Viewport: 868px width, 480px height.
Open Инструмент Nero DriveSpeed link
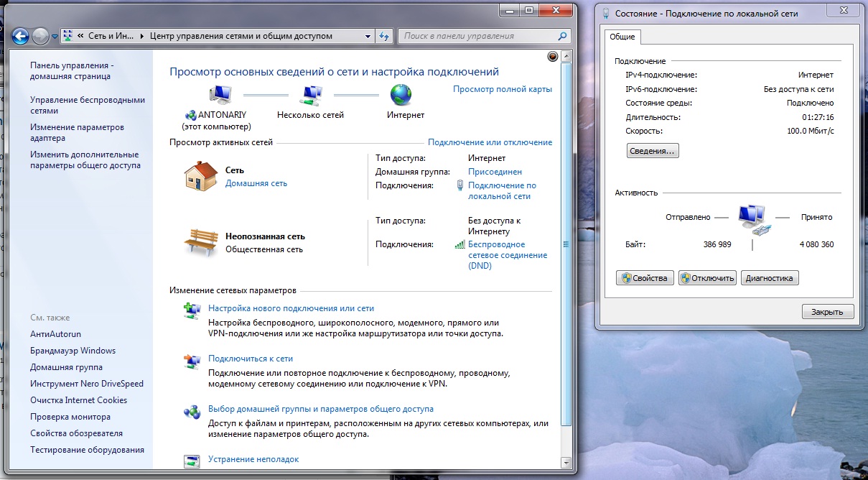(x=87, y=384)
